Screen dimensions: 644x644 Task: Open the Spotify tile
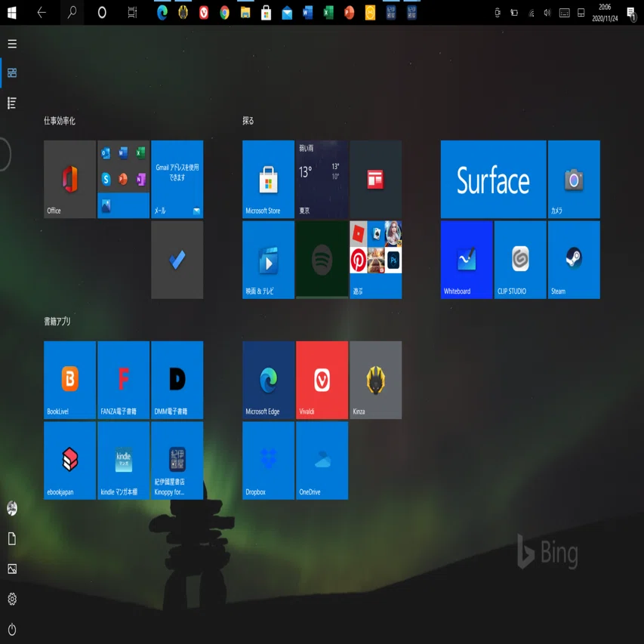coord(322,260)
